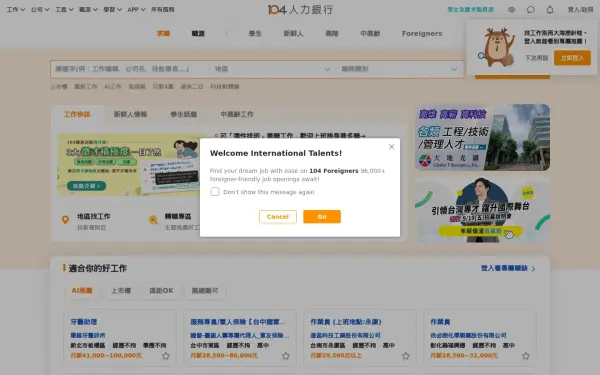Open the teal student resources link
Screen dimensions: 600x375
tap(470, 10)
